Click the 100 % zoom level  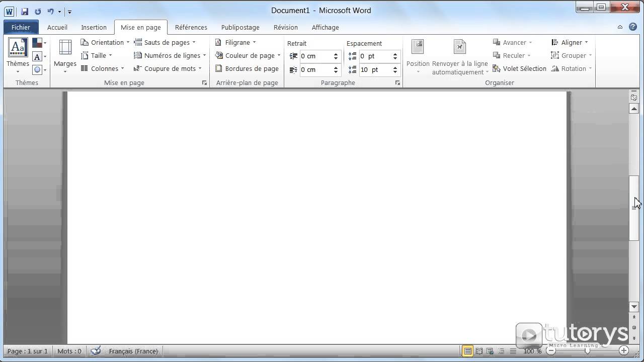click(533, 351)
